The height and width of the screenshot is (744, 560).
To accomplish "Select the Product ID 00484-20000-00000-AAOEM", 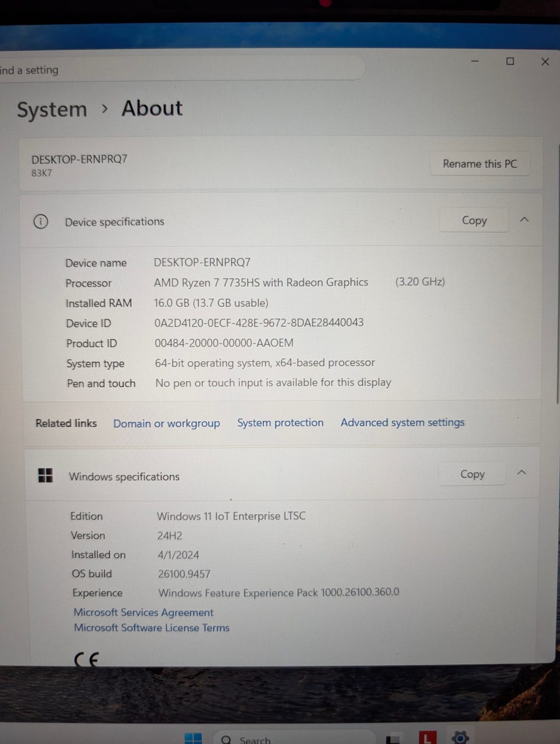I will (x=224, y=343).
